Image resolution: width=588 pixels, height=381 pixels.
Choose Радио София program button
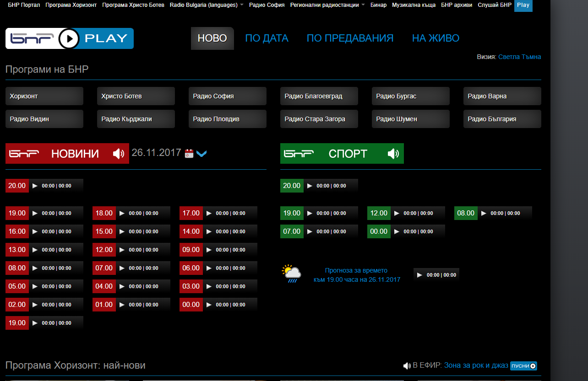click(x=228, y=96)
